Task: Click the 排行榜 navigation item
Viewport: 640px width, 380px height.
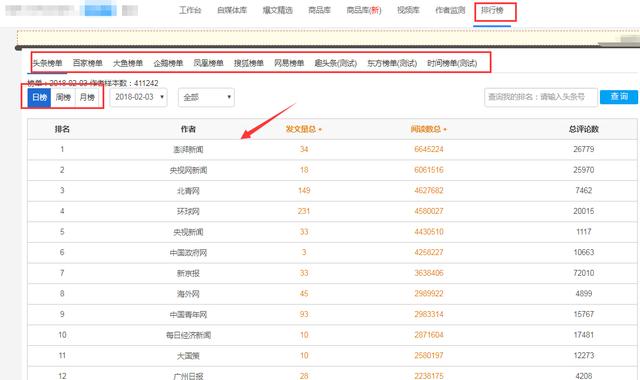Action: [x=492, y=10]
